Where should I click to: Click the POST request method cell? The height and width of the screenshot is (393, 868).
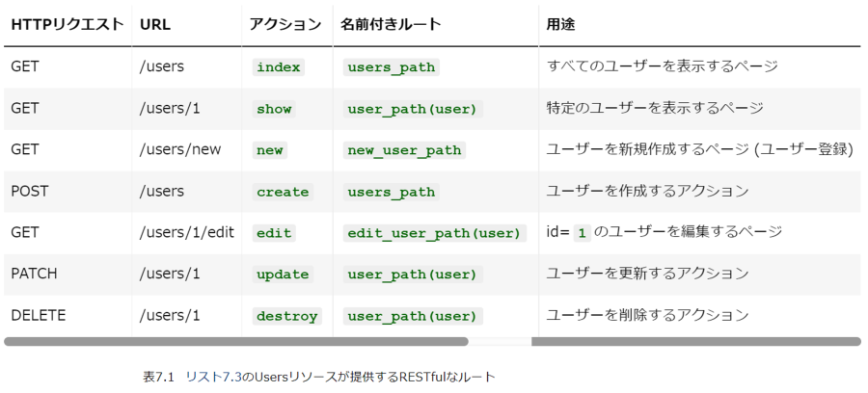(x=30, y=191)
